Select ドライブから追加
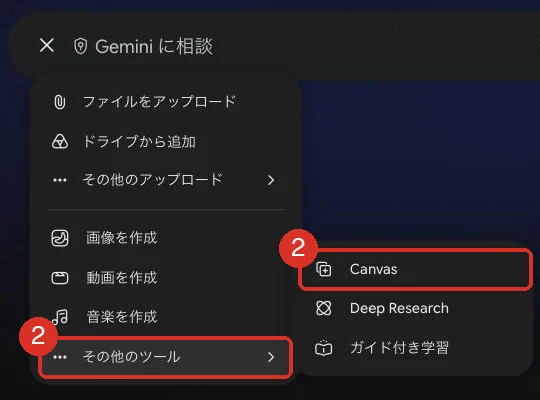This screenshot has height=400, width=540. (139, 142)
